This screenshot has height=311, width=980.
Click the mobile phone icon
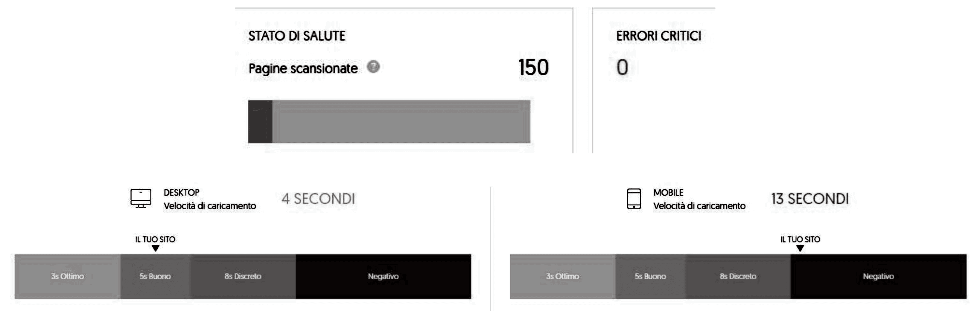634,199
